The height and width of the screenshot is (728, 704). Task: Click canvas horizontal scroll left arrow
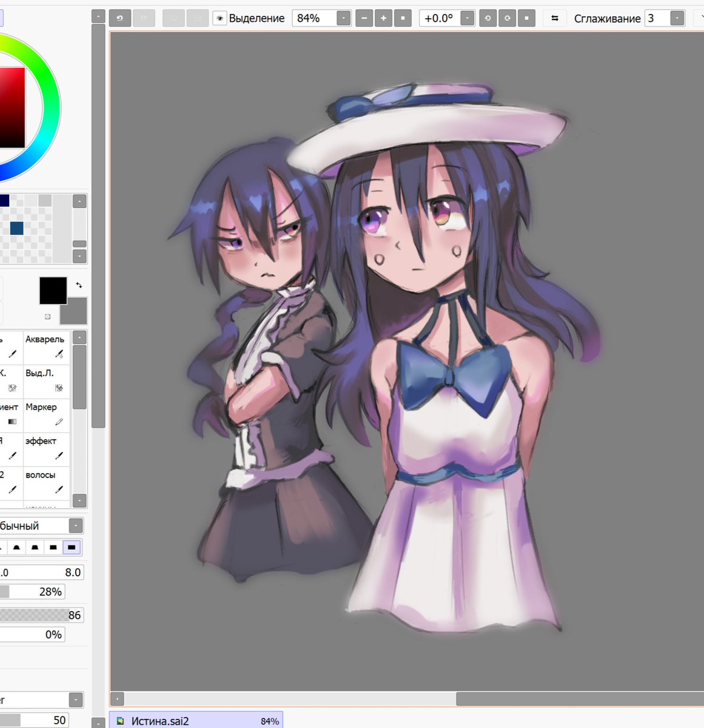(x=117, y=699)
